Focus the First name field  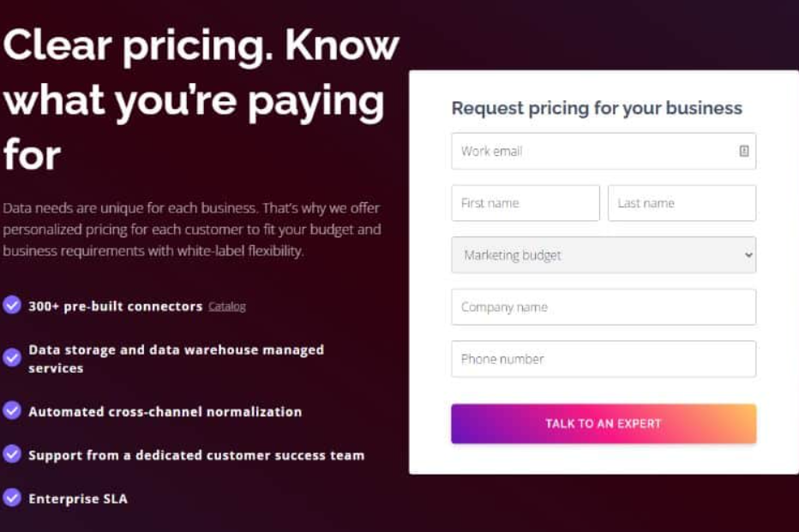(x=526, y=203)
